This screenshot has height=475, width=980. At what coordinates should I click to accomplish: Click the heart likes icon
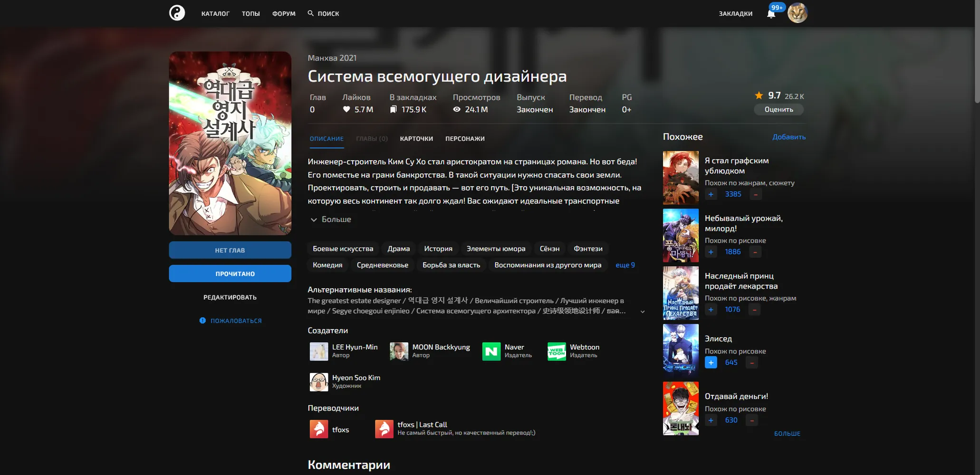click(346, 109)
